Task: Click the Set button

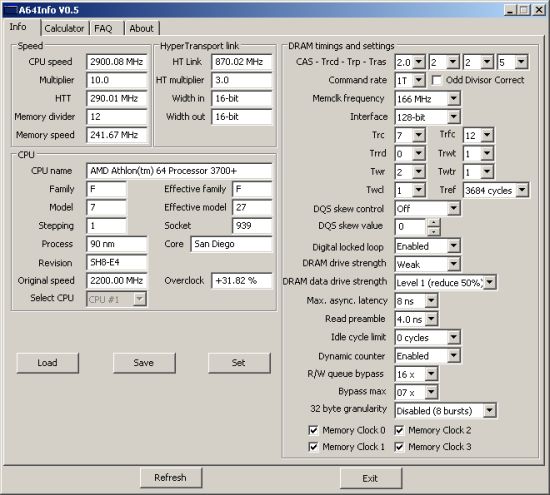Action: tap(239, 363)
